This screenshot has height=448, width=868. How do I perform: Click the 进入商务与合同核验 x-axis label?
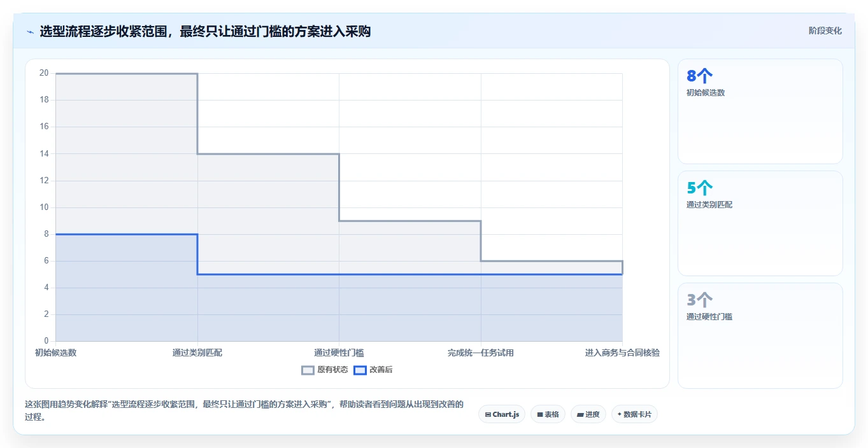pos(622,353)
